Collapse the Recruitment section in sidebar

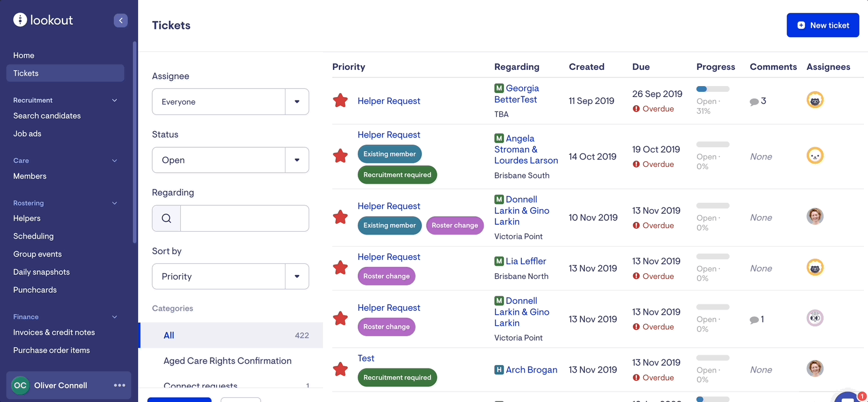pyautogui.click(x=114, y=100)
